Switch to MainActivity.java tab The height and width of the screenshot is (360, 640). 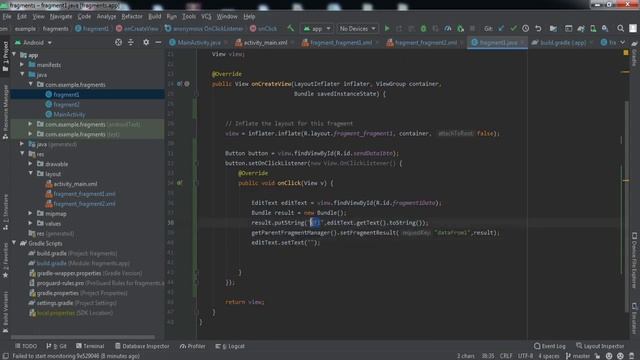tap(198, 42)
